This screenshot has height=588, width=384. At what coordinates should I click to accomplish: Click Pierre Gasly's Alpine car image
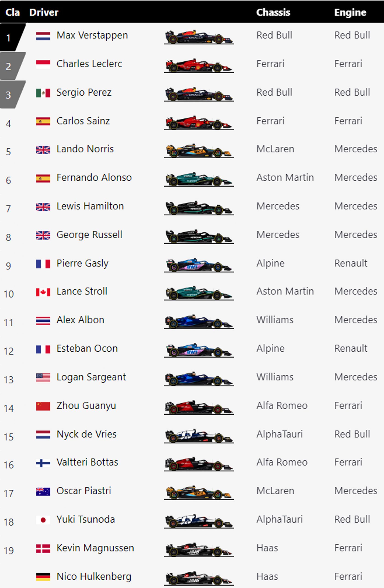[x=199, y=265]
